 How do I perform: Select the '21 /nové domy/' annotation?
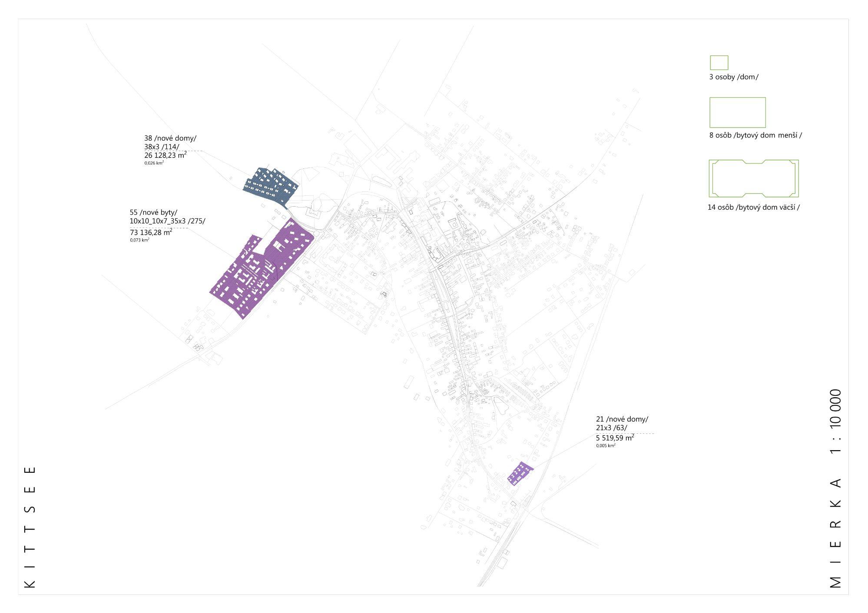[x=622, y=419]
